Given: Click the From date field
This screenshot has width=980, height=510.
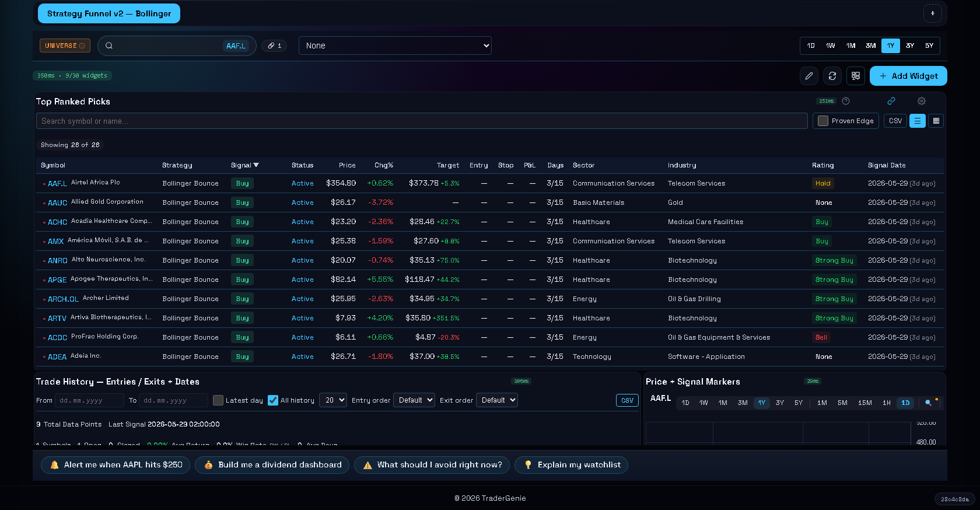Looking at the screenshot, I should pos(89,400).
